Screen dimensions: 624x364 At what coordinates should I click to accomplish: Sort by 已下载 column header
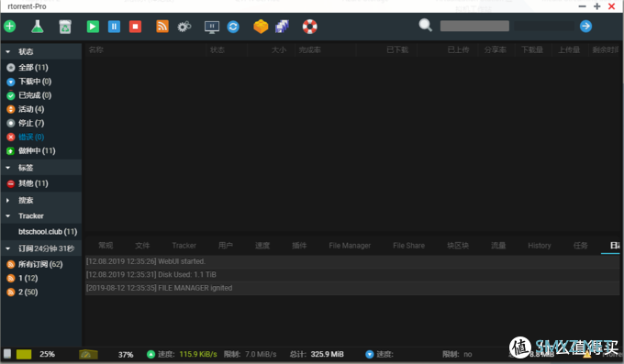pos(397,50)
